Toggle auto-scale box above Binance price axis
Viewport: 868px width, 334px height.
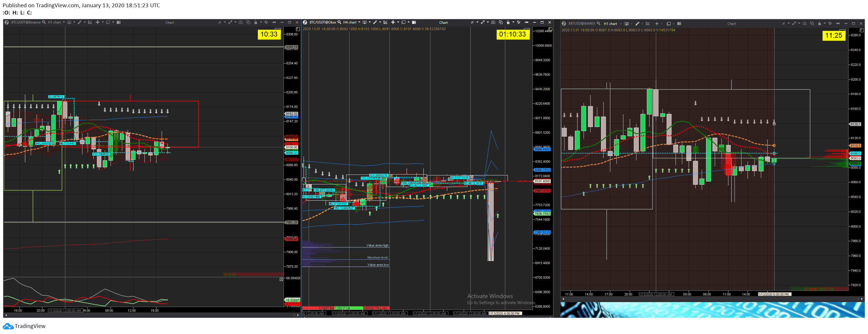(x=298, y=29)
